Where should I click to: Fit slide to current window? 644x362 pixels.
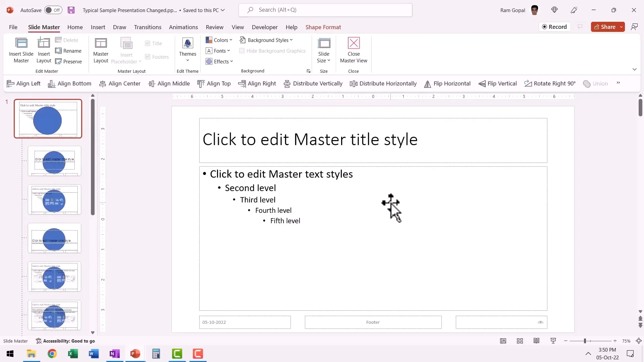[x=639, y=341]
